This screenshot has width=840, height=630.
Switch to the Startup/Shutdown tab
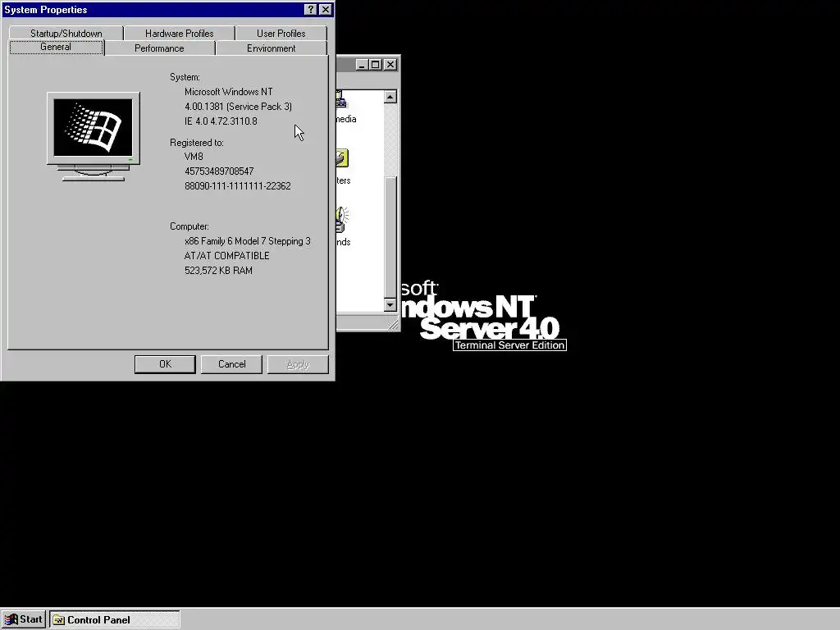[66, 33]
